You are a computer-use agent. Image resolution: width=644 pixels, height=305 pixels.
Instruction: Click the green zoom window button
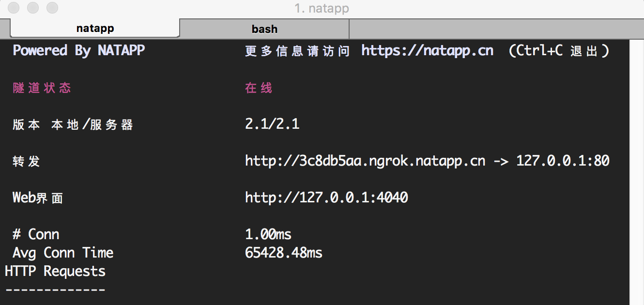click(52, 8)
